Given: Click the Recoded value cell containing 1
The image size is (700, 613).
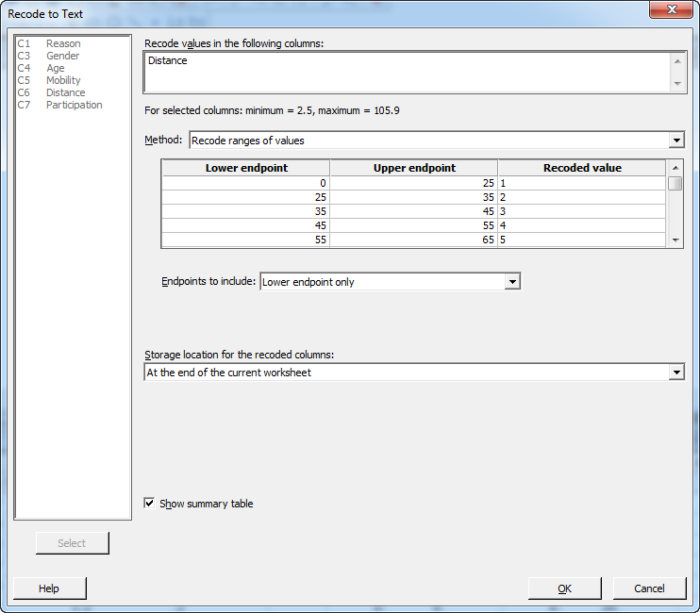Looking at the screenshot, I should click(x=581, y=183).
